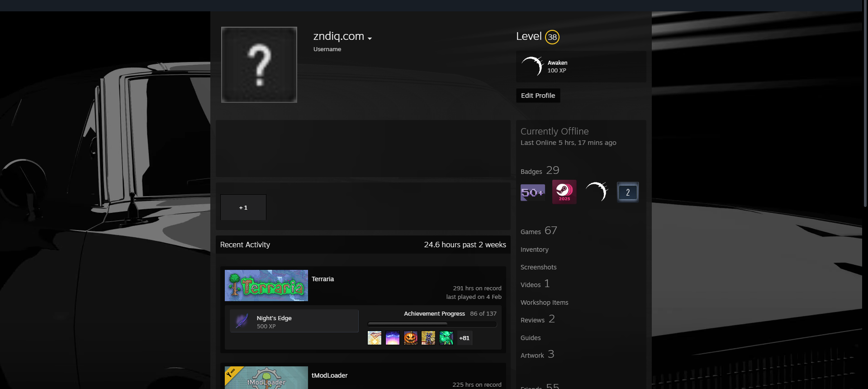Open the Terraria game banner image
Viewport: 868px width, 389px height.
coord(266,286)
